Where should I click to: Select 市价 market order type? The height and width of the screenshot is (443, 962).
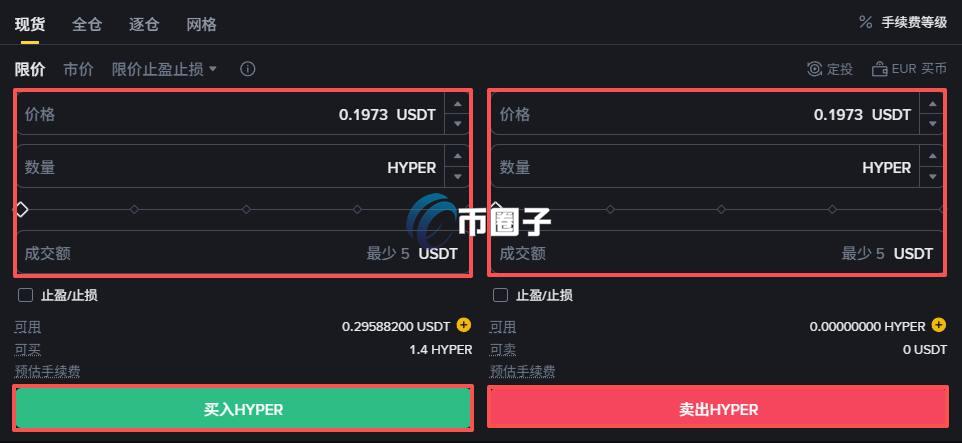coord(79,69)
